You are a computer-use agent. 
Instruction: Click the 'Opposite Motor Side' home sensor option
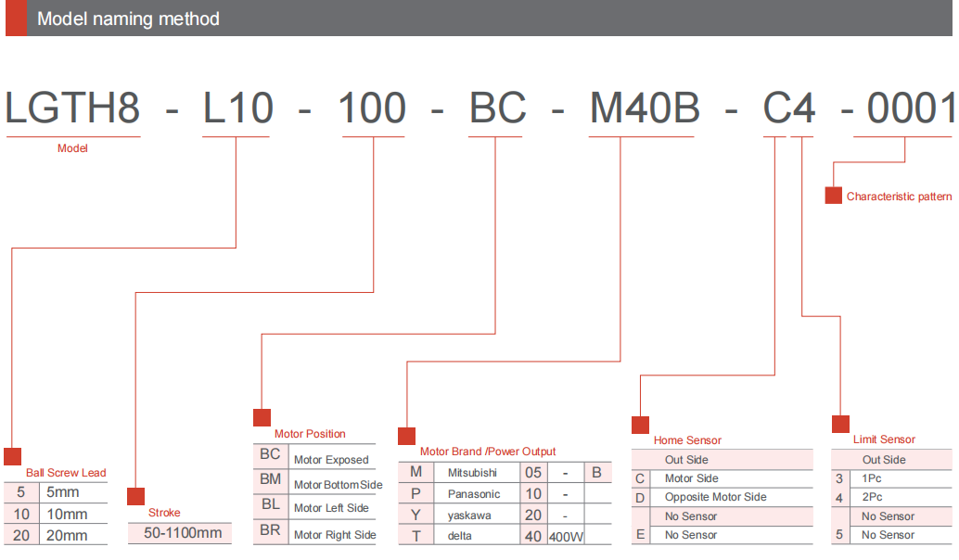715,497
